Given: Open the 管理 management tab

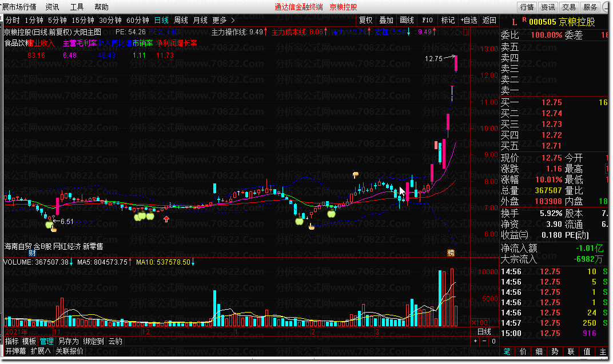Looking at the screenshot, I should [x=46, y=341].
